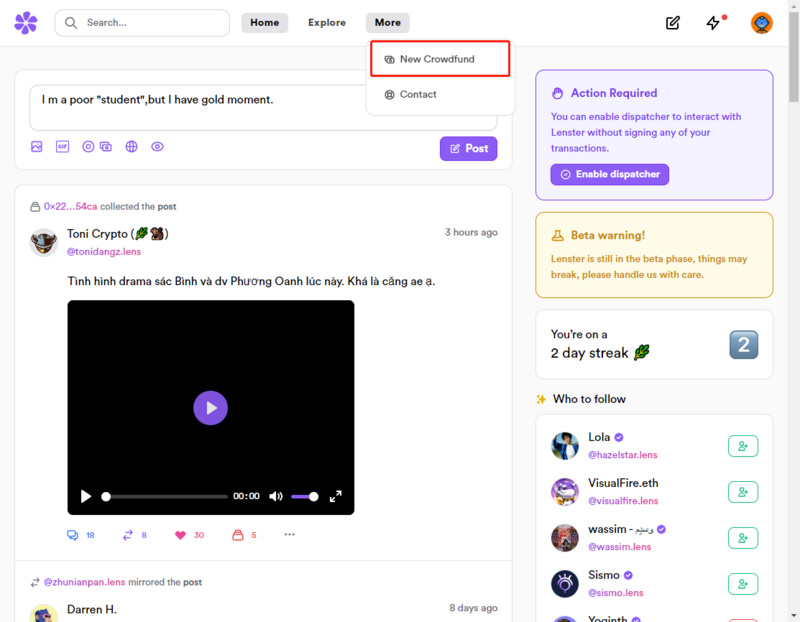Expand the More dropdown menu
The image size is (800, 622).
(x=387, y=23)
